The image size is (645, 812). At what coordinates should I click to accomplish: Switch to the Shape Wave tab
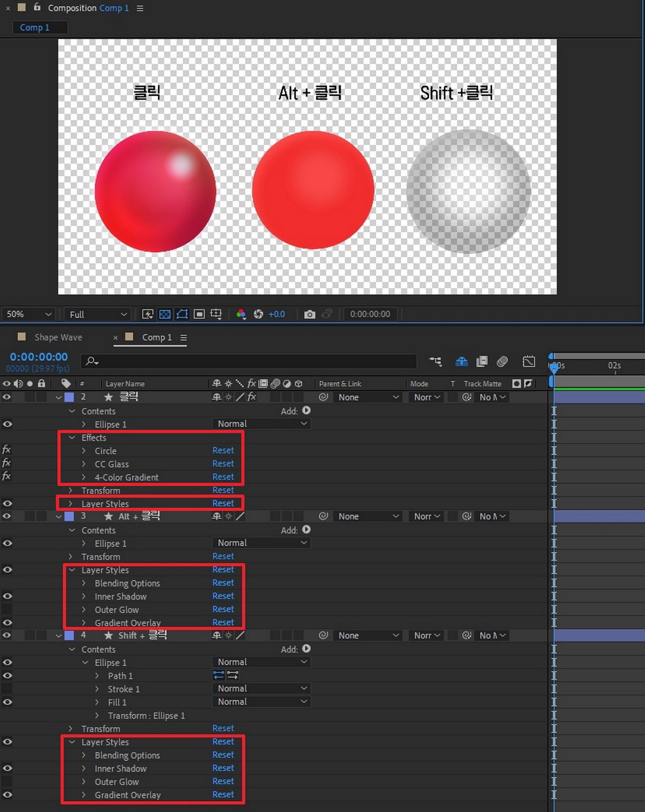click(x=58, y=337)
